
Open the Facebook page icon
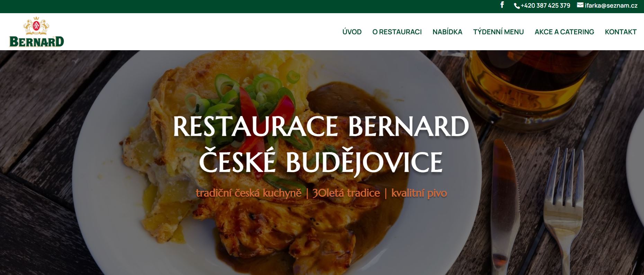502,5
